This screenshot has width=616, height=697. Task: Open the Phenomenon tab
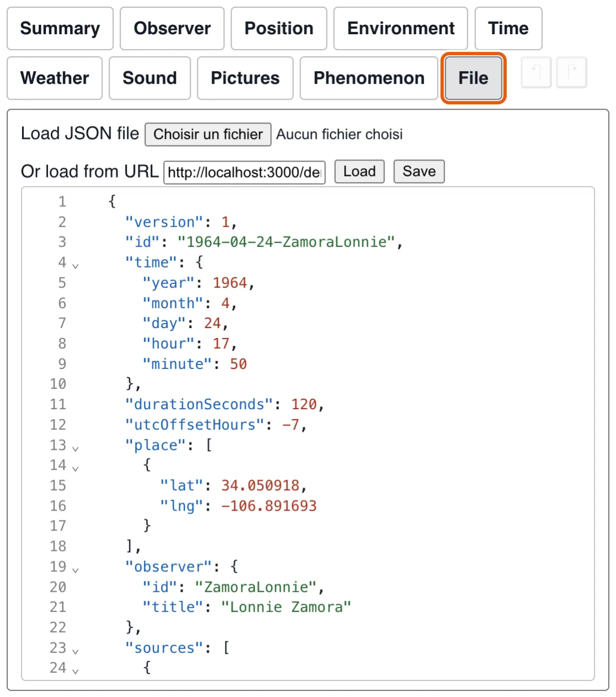[x=369, y=78]
